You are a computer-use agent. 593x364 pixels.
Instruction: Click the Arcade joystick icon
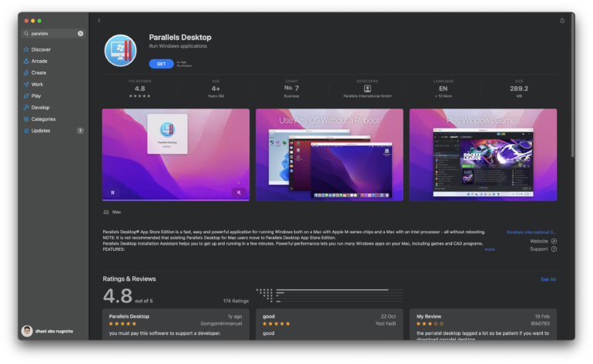[x=26, y=62]
